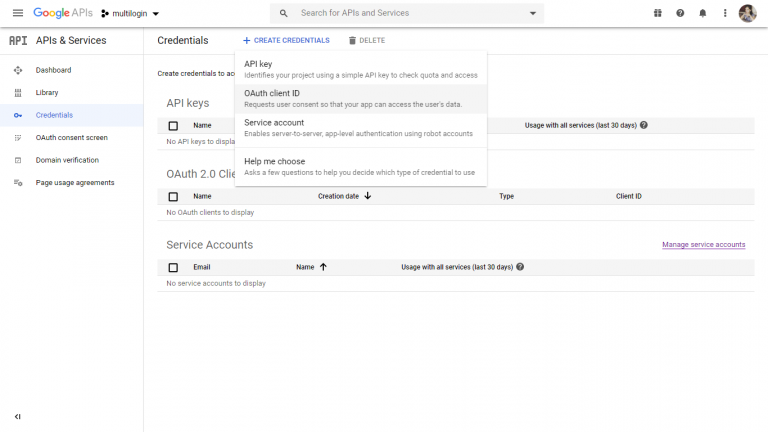Click the Credentials page title
Screen dimensions: 768x432
183,40
